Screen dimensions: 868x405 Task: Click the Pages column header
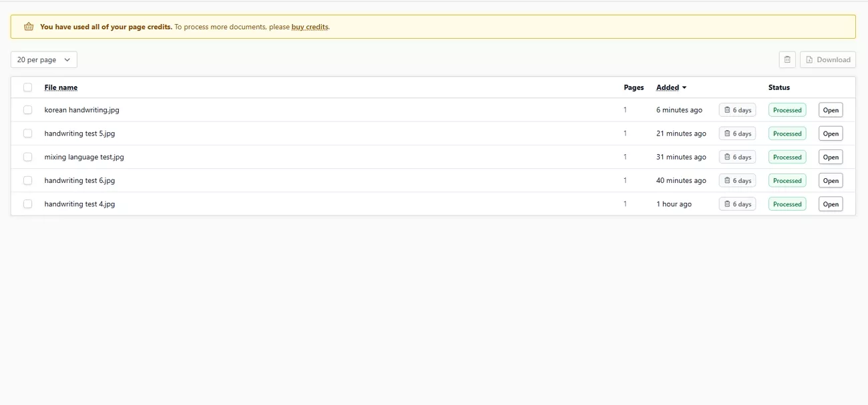(x=634, y=87)
